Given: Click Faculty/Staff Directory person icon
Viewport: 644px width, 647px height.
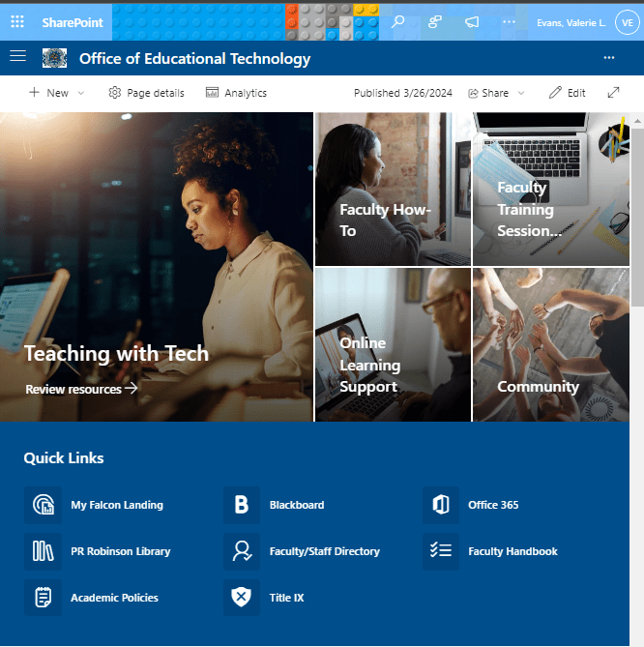Looking at the screenshot, I should click(242, 551).
